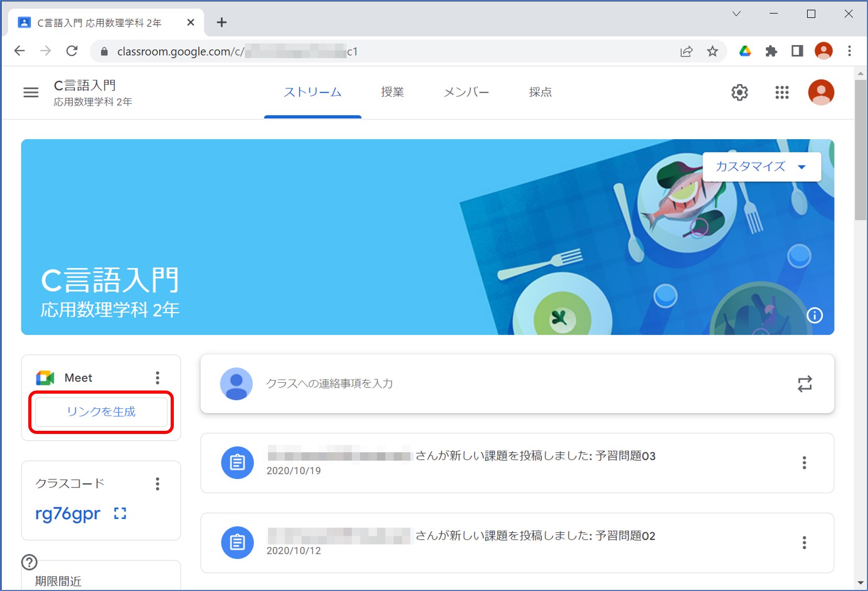Switch to the メンバー tab
The width and height of the screenshot is (868, 591).
[466, 92]
